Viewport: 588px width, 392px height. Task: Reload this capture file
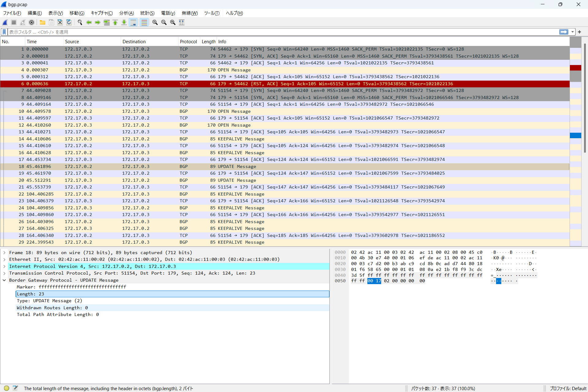coord(69,22)
